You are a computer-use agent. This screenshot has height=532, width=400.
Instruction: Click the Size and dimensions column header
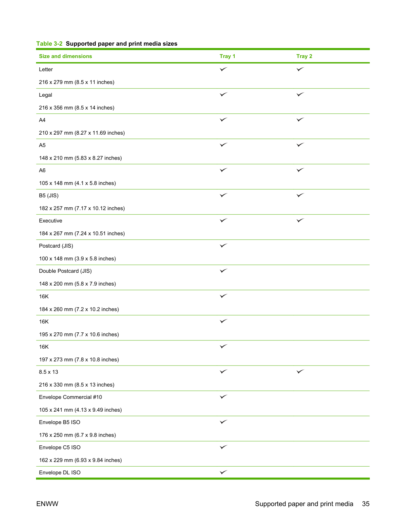pyautogui.click(x=65, y=56)
